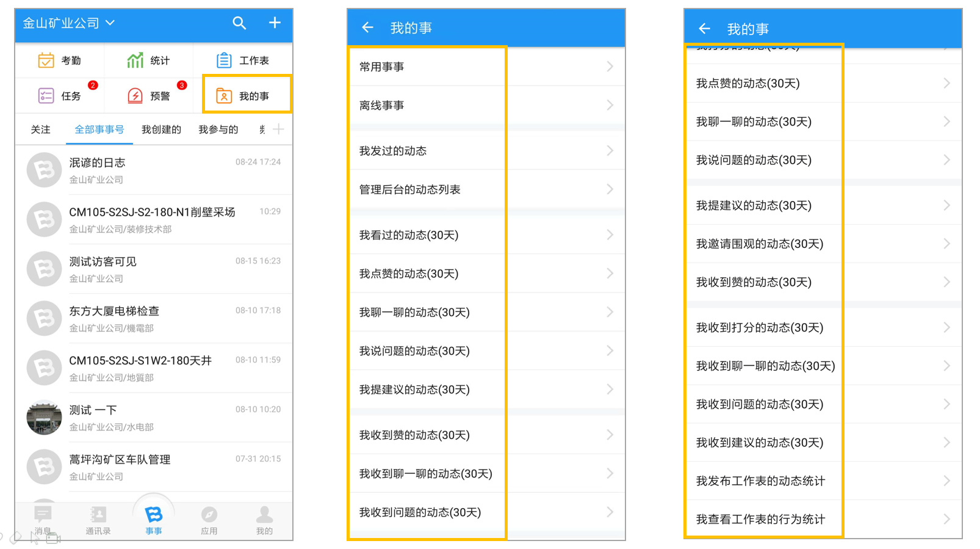980x549 pixels.
Task: Select 通讯录 in bottom navigation
Action: click(98, 521)
